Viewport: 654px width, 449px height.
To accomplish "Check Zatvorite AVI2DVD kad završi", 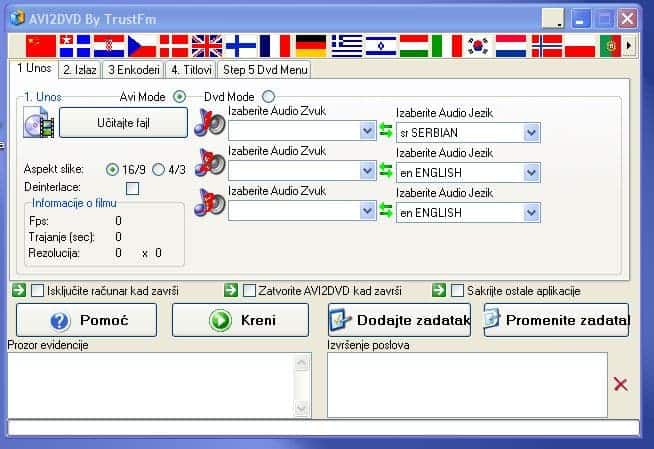I will coord(249,291).
